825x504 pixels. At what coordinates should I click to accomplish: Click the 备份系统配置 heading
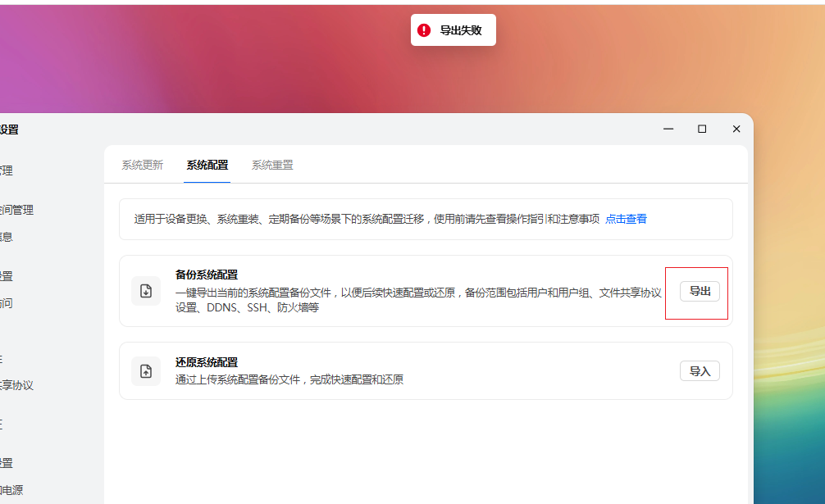(207, 275)
